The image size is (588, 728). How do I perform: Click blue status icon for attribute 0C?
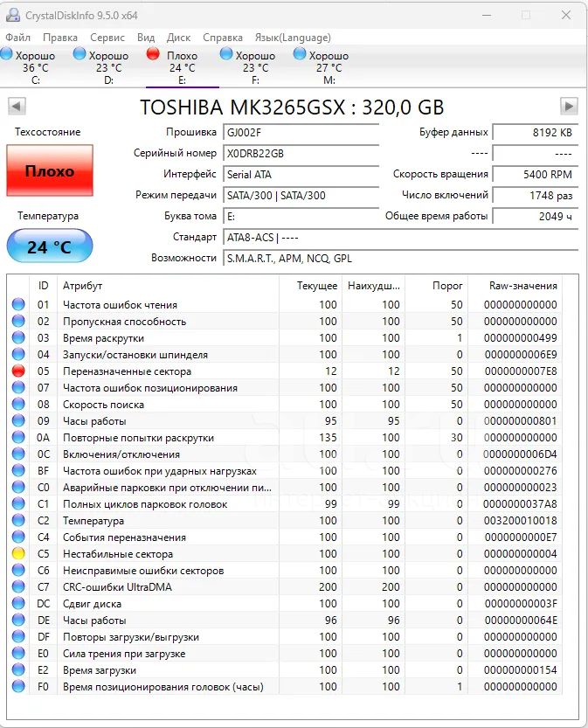coord(18,454)
